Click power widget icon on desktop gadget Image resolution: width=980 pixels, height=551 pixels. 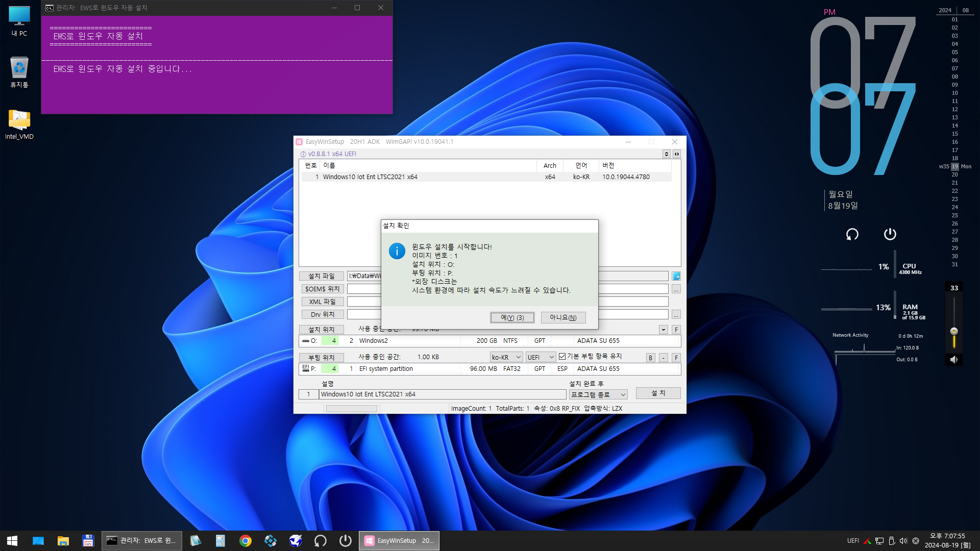(x=890, y=234)
